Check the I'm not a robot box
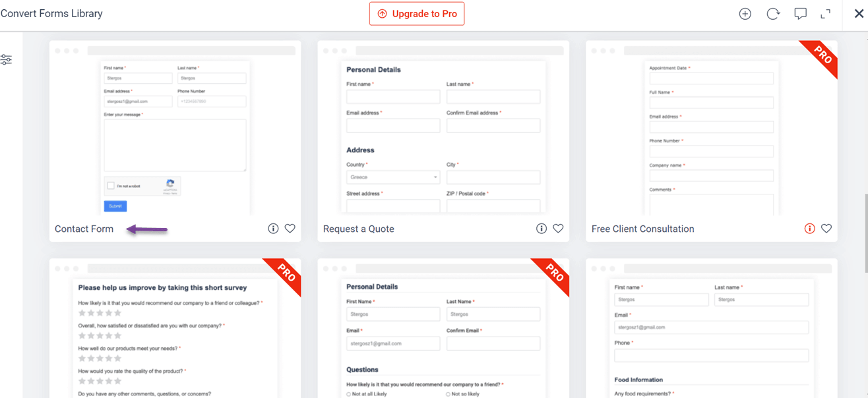This screenshot has height=398, width=868. pos(111,186)
